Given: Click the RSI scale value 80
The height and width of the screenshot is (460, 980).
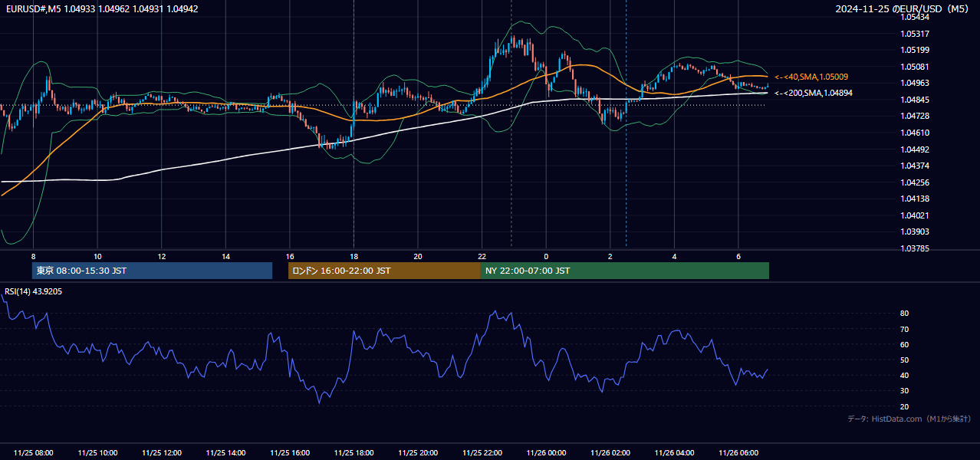Looking at the screenshot, I should pyautogui.click(x=904, y=314).
